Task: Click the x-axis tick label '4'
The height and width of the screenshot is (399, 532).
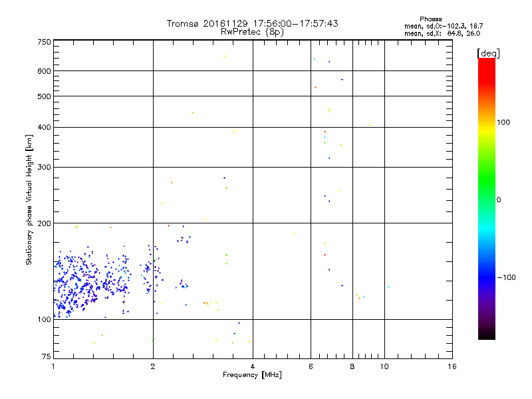Action: click(253, 366)
